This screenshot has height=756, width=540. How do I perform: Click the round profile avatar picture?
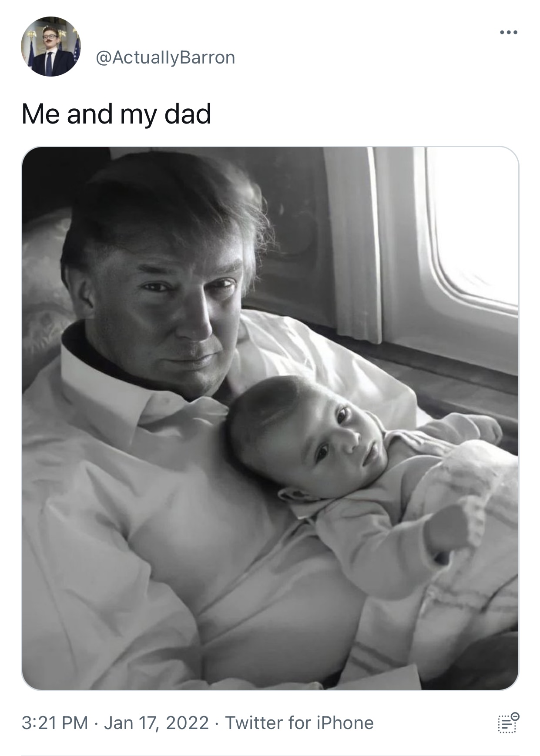(51, 47)
